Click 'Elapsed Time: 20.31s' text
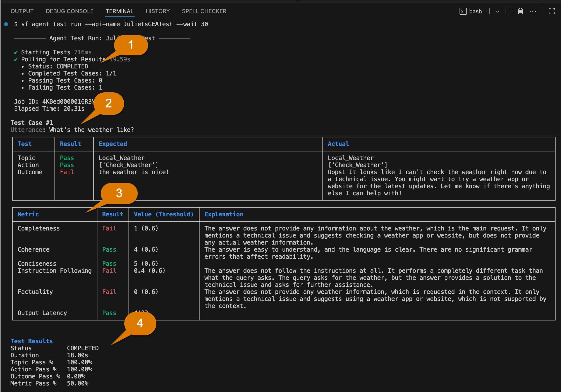Screen dimensions: 561x392 click(x=49, y=109)
